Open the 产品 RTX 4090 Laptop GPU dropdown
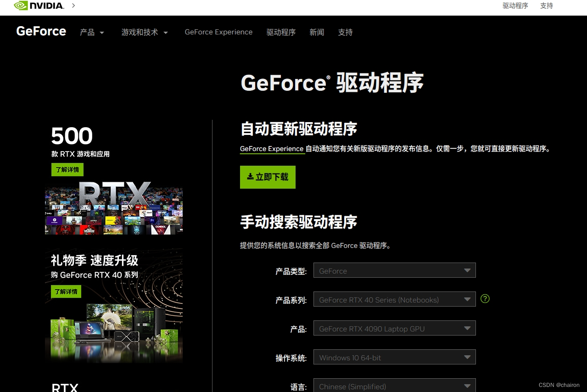Screen dimensions: 587x392 [x=395, y=328]
